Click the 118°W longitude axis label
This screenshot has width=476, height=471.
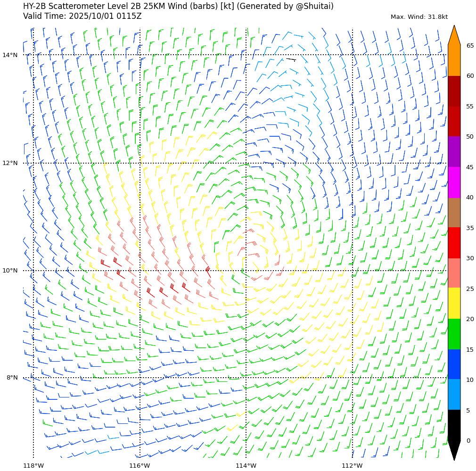pos(33,466)
